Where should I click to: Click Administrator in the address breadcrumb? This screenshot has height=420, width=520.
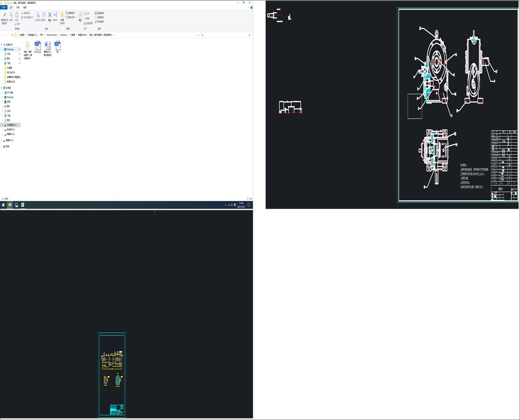coord(52,35)
